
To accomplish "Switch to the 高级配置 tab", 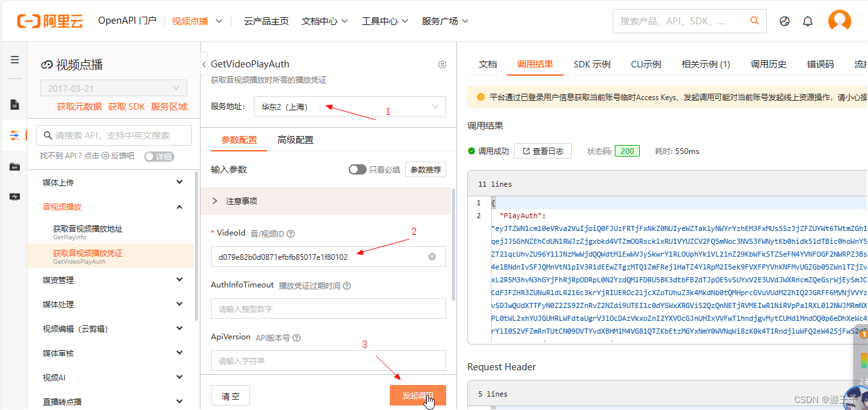I will pos(296,140).
